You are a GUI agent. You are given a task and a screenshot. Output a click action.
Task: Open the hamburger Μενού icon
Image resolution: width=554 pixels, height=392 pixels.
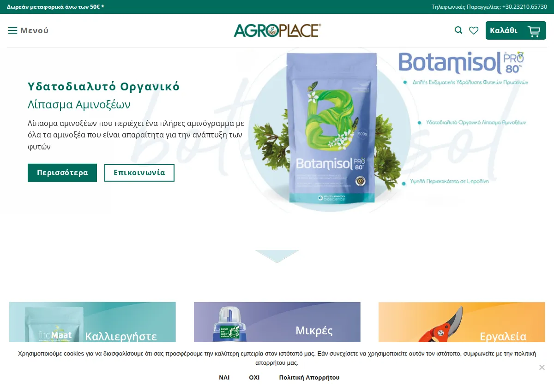(x=12, y=30)
